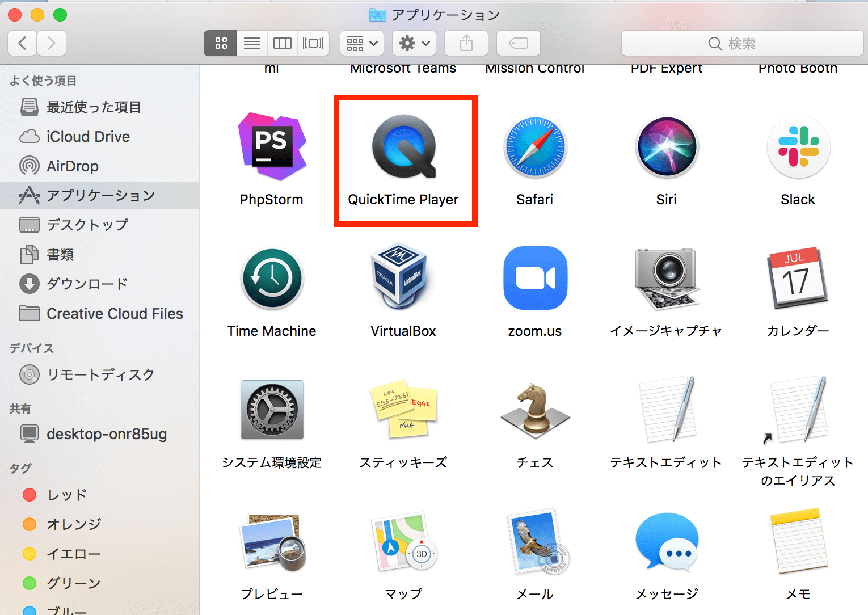Open the Safari compass icon
Image resolution: width=868 pixels, height=615 pixels.
coord(535,146)
